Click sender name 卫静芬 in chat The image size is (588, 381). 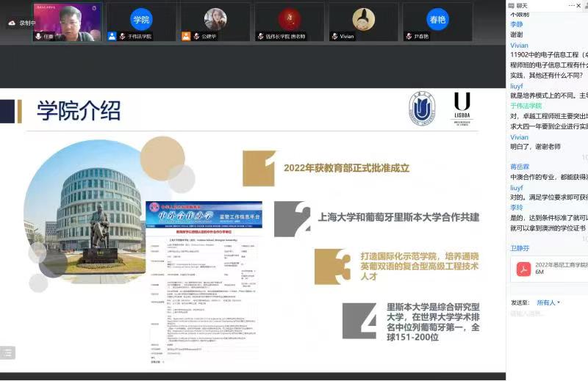519,249
